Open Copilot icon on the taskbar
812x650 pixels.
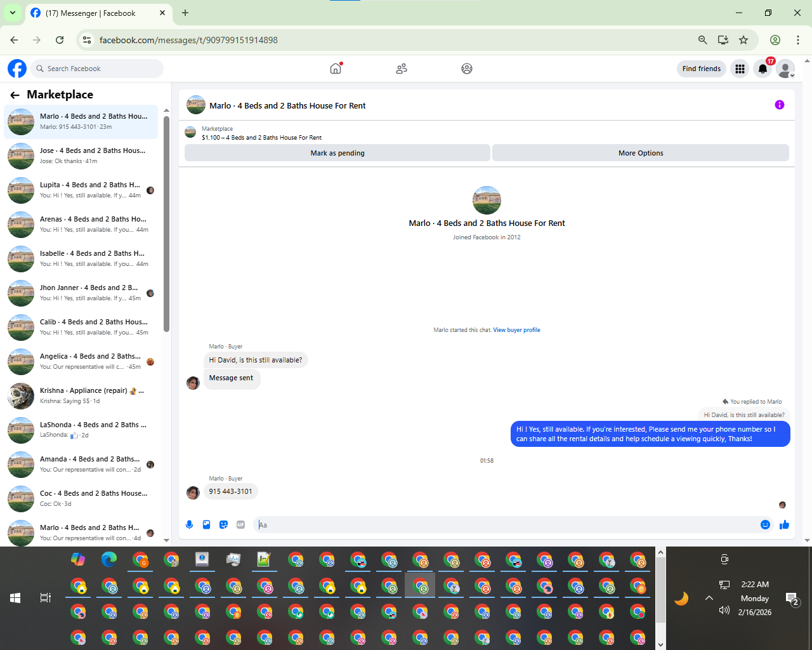(x=78, y=559)
